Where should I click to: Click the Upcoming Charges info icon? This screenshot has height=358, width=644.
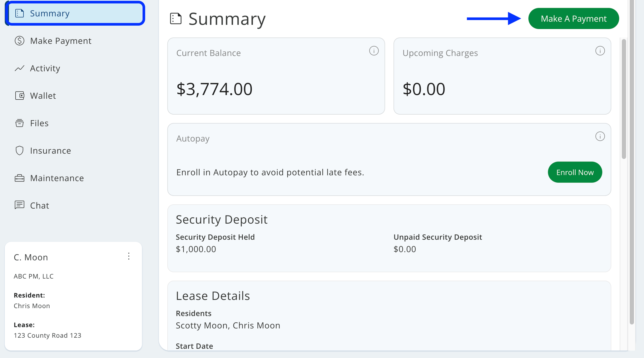click(600, 51)
